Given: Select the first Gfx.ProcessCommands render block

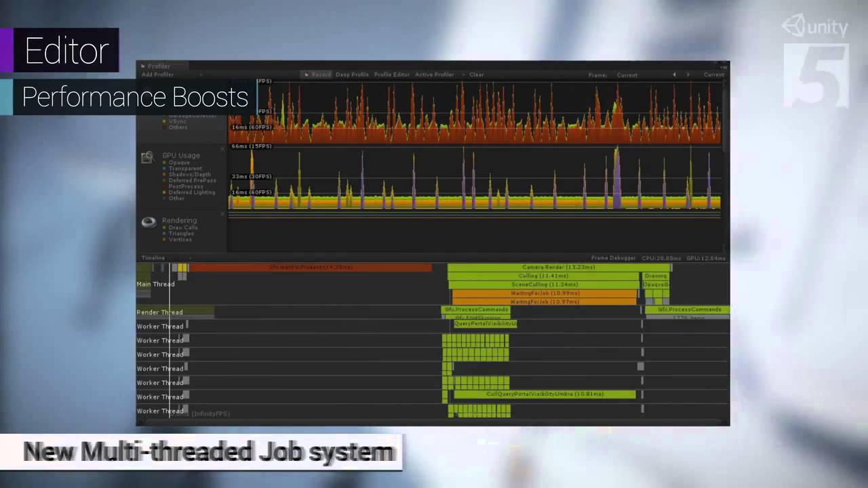Looking at the screenshot, I should [x=476, y=310].
